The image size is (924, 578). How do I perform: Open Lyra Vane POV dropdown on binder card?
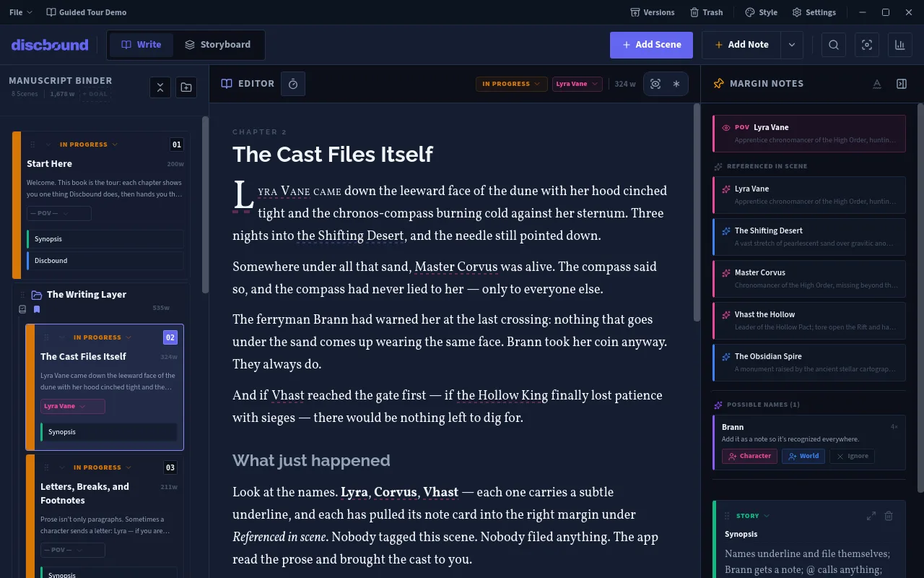pos(72,406)
